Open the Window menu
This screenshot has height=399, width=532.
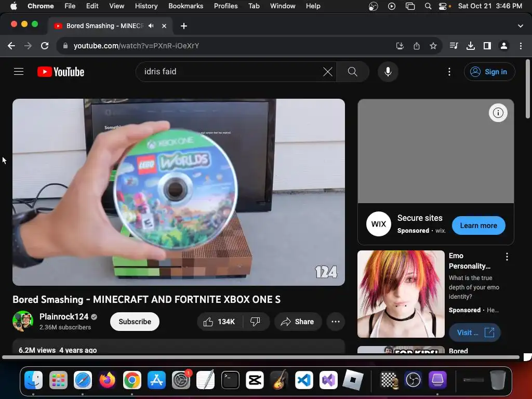[283, 6]
